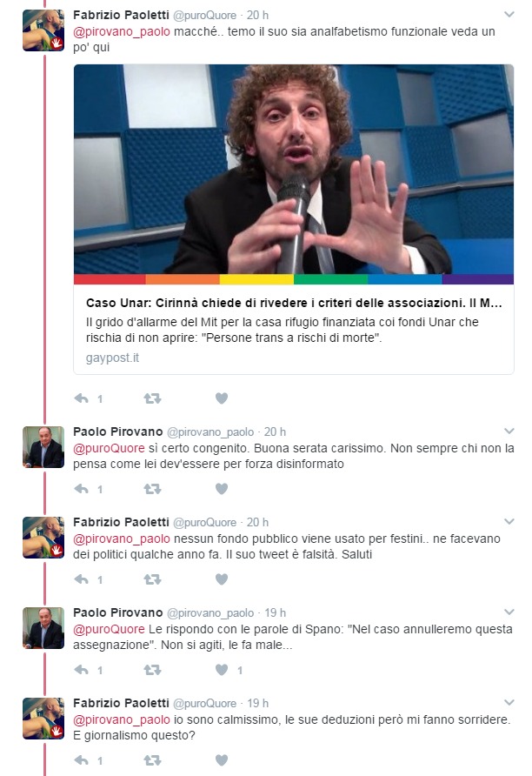Open @puroQuore mention in Spano quote tweet
The image size is (532, 776).
(109, 630)
